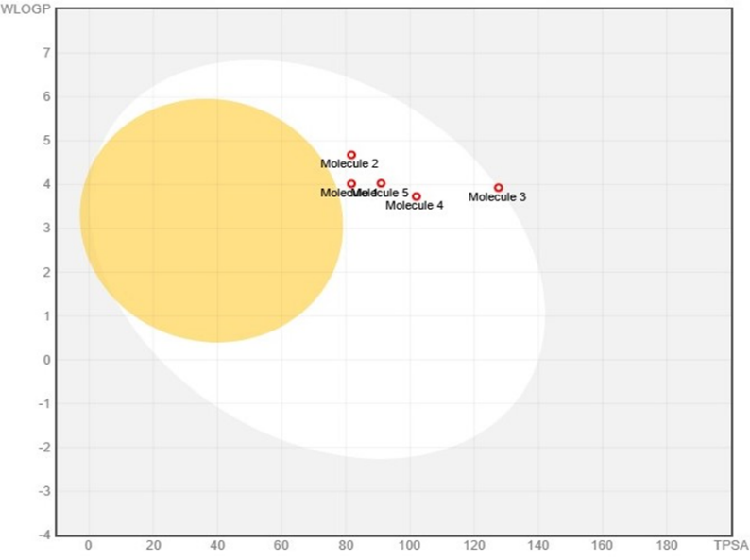Screen dimensions: 750x560
Task: Select the 'Molecule 2' text label
Action: point(349,164)
